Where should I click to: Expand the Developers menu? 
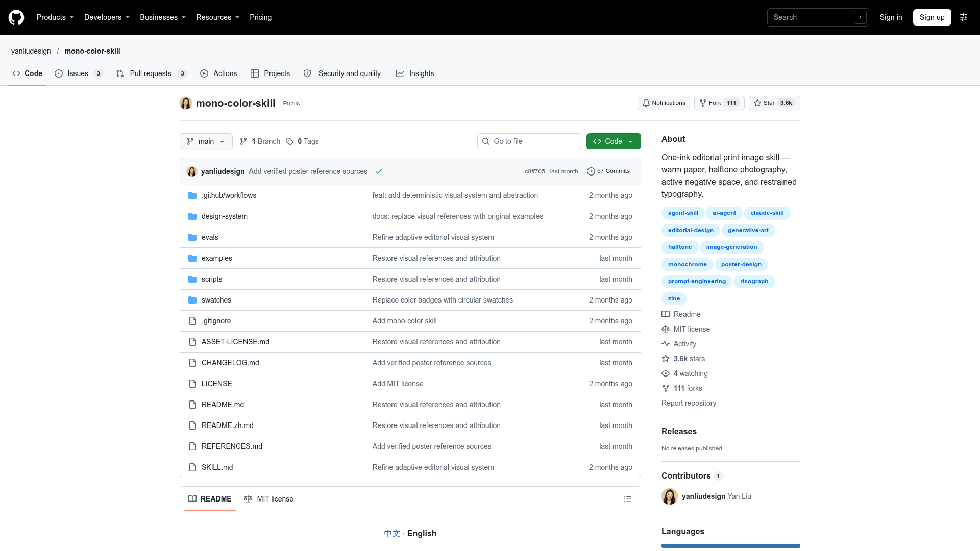click(107, 17)
